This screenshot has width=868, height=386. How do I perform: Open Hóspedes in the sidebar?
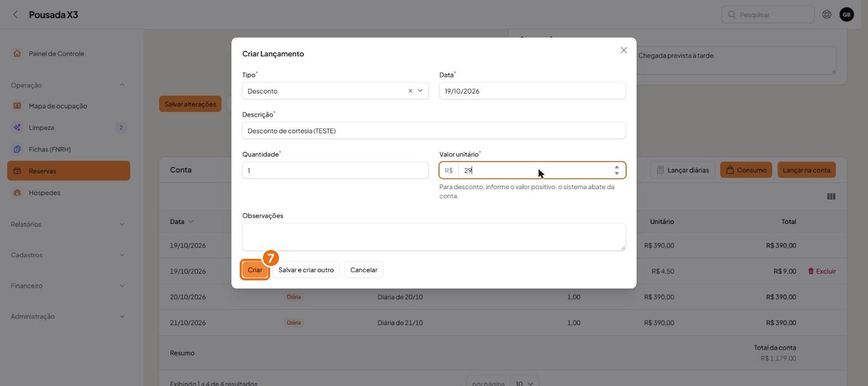point(69,192)
